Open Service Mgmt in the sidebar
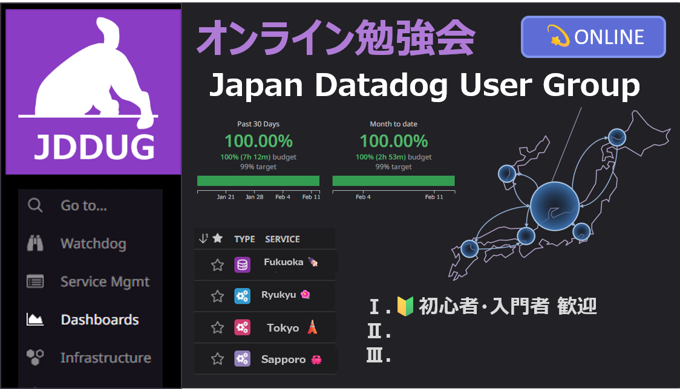Viewport: 680px width, 389px height. [105, 282]
